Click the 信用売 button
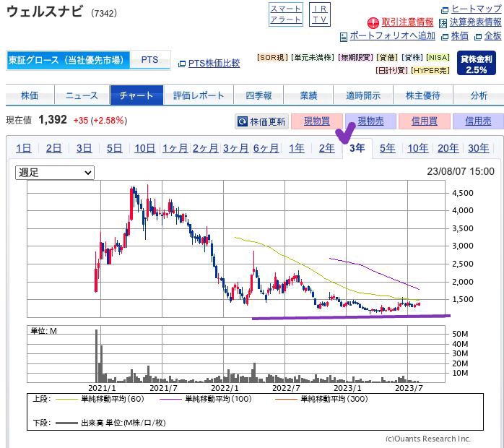The image size is (504, 448). (x=478, y=121)
